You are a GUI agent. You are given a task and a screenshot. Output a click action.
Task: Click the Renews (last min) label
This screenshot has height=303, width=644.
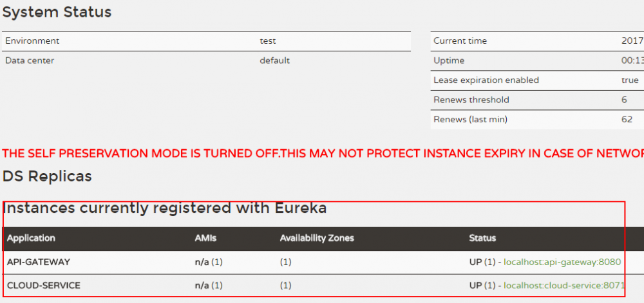tap(470, 119)
